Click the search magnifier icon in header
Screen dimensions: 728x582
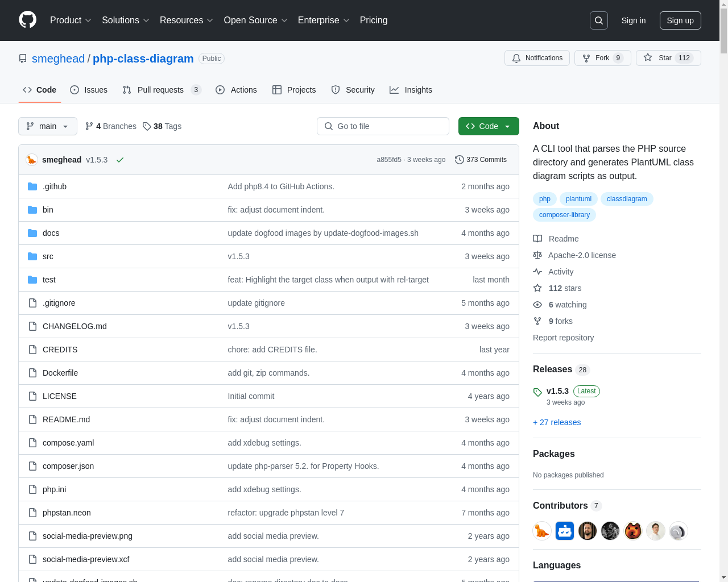pyautogui.click(x=599, y=20)
